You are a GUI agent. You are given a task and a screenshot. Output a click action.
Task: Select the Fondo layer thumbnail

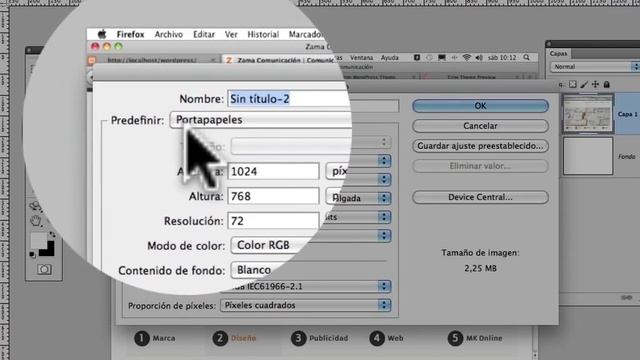pos(588,156)
